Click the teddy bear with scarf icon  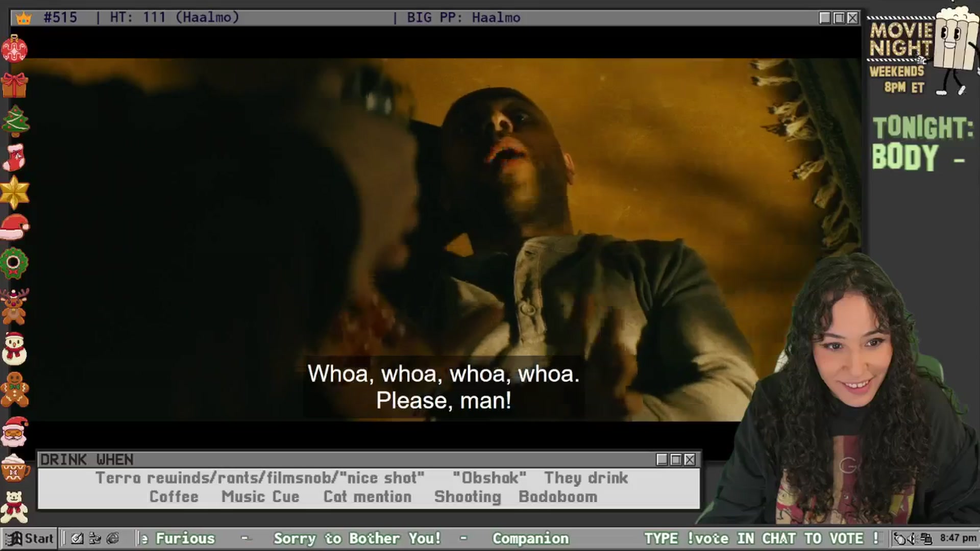[x=14, y=507]
